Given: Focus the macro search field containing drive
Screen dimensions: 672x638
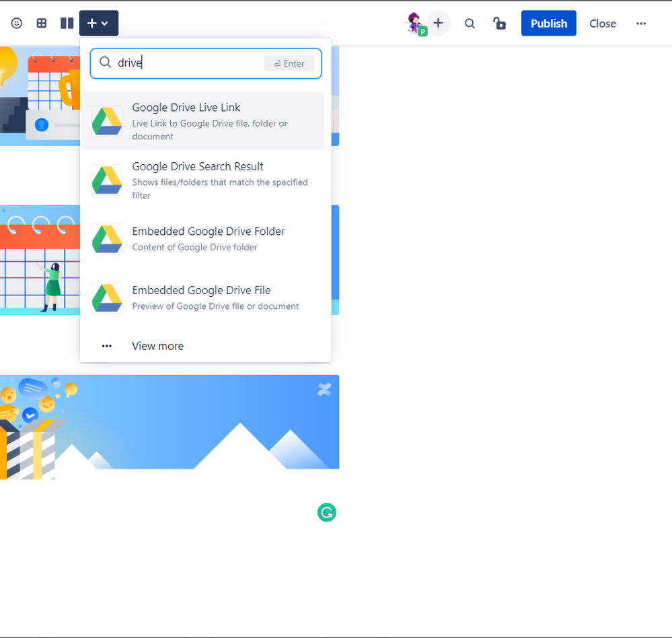Looking at the screenshot, I should (x=206, y=63).
